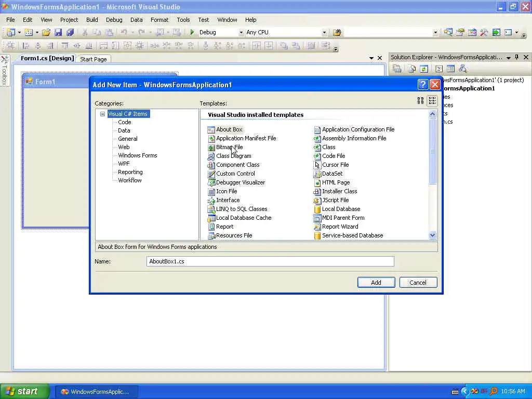
Task: Toggle auto-hide pin on Solution Explorer
Action: point(517,57)
